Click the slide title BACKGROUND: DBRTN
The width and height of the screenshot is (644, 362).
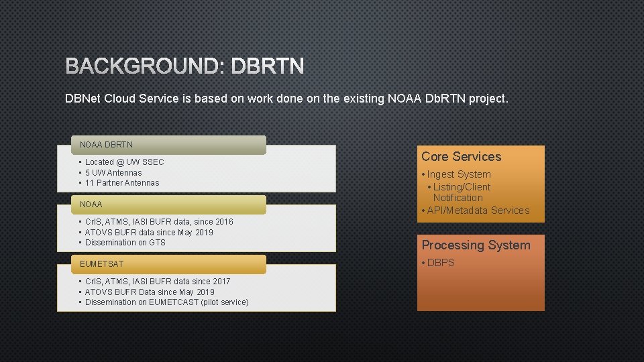tap(184, 66)
